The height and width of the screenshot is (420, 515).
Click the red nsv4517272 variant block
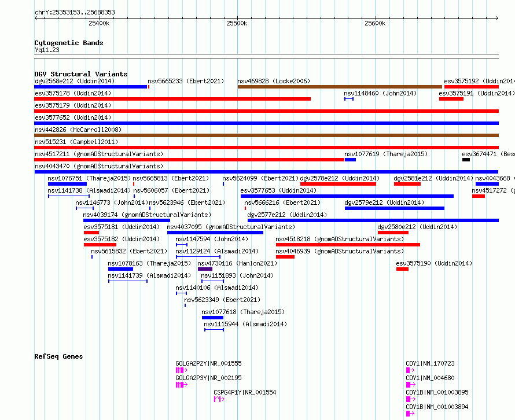pyautogui.click(x=479, y=196)
